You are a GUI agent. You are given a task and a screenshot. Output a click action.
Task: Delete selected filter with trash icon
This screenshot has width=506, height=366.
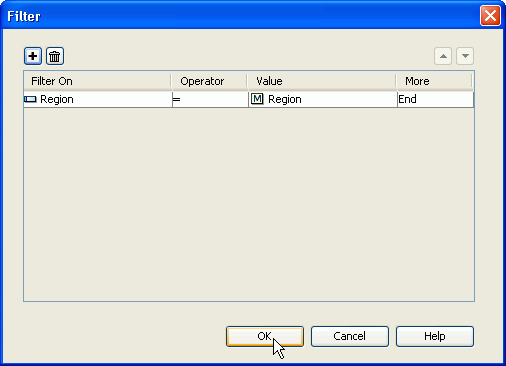click(55, 56)
